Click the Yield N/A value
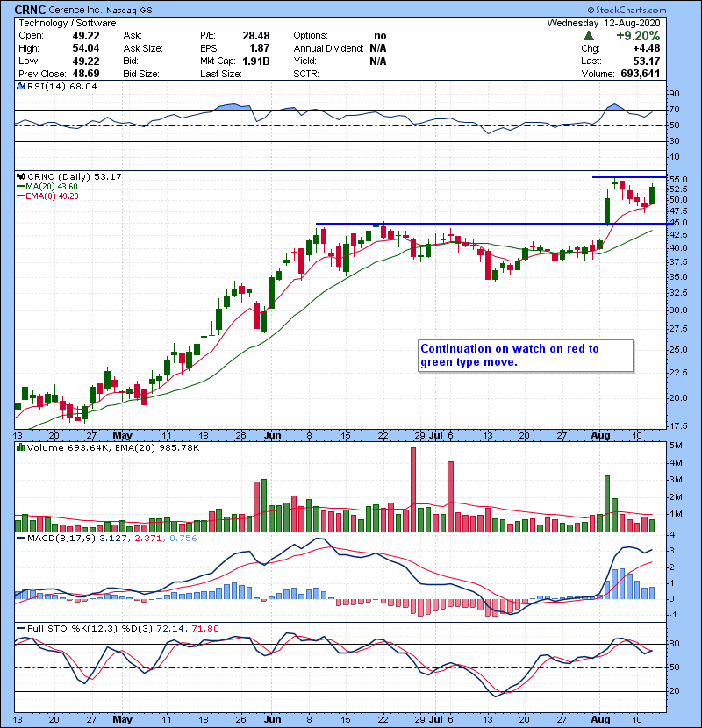This screenshot has height=728, width=702. [378, 61]
